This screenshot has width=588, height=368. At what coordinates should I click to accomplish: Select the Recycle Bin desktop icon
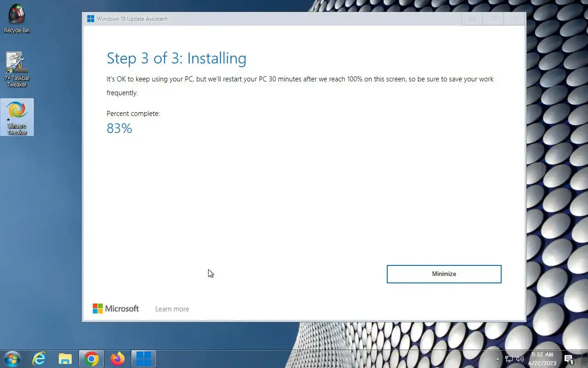point(17,19)
